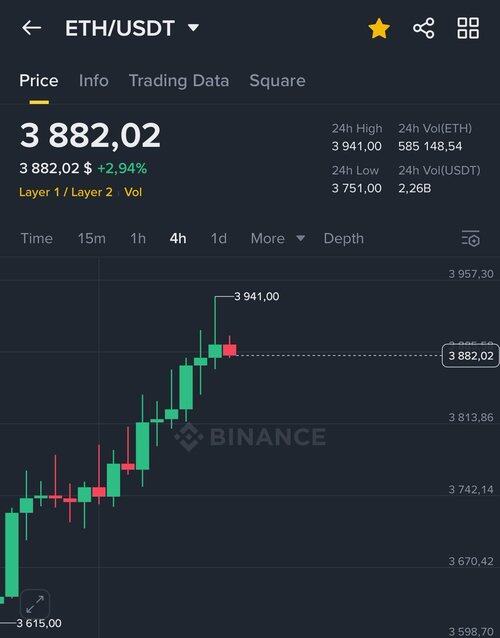The width and height of the screenshot is (500, 638).
Task: Open the grid layout icon
Action: point(468,28)
